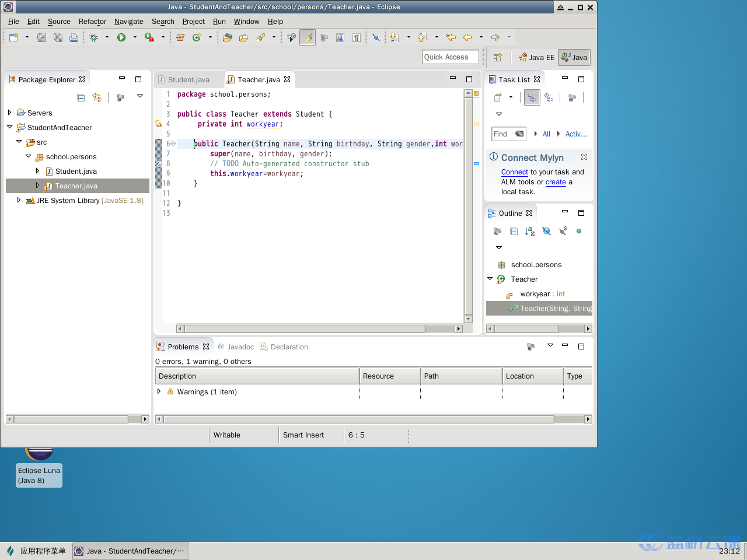Click the New Task icon in Task List
The image size is (747, 560).
point(498,97)
